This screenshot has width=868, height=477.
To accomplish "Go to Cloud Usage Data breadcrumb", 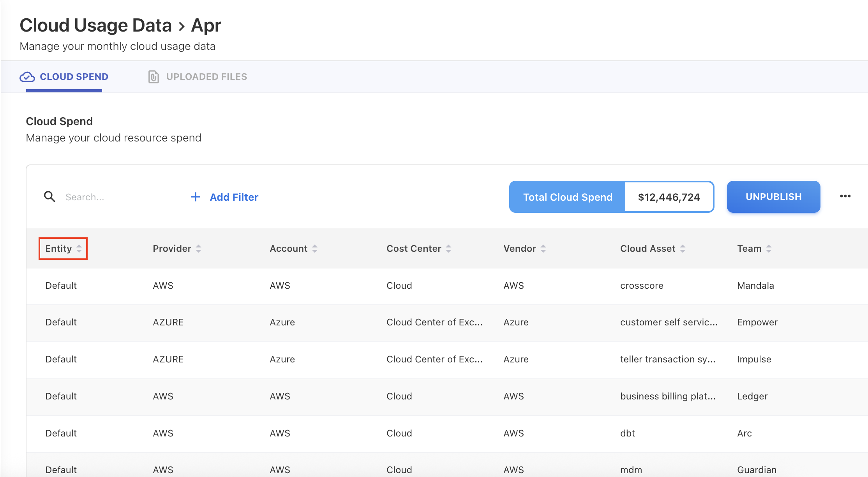I will [96, 26].
